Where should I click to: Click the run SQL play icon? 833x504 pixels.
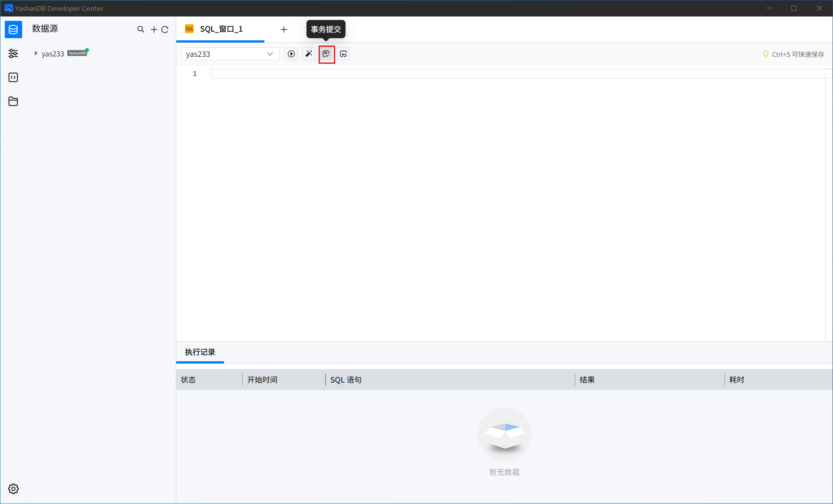tap(291, 54)
